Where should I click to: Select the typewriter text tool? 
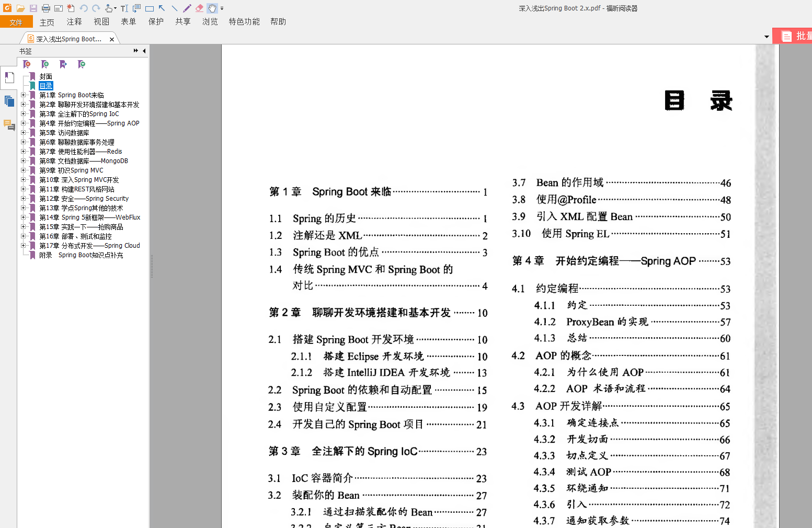click(x=124, y=8)
